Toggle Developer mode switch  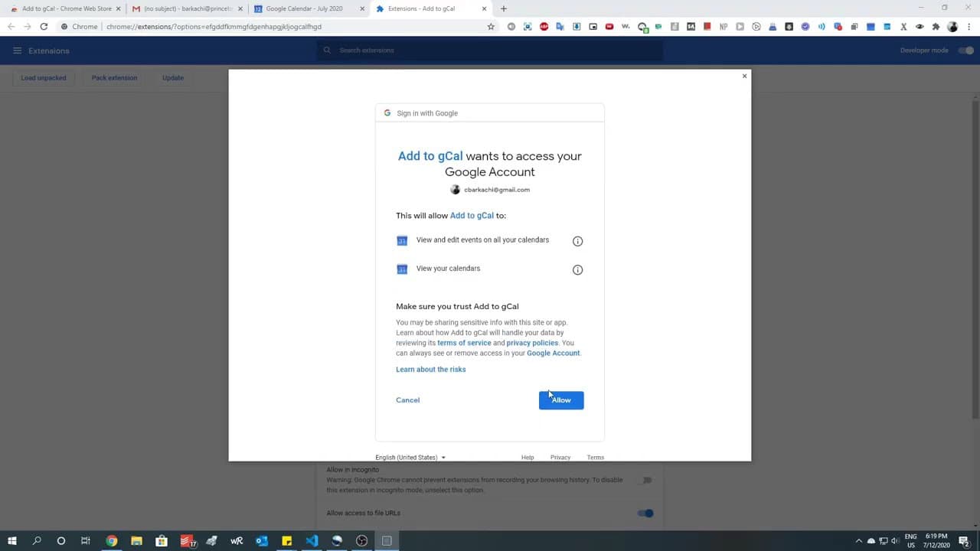tap(966, 51)
